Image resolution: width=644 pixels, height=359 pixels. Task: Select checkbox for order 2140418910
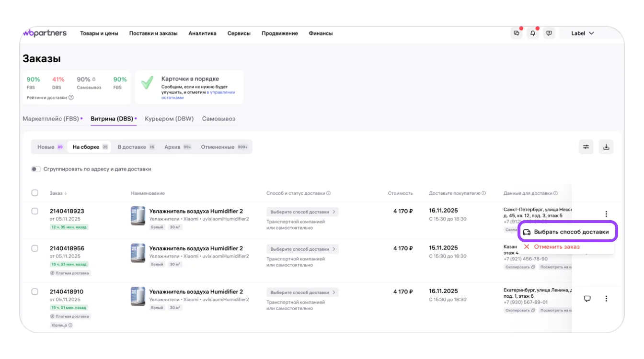tap(34, 292)
